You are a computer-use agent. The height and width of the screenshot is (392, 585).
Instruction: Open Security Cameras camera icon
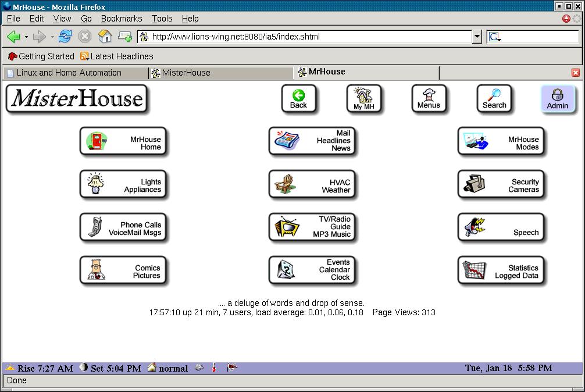click(x=475, y=184)
